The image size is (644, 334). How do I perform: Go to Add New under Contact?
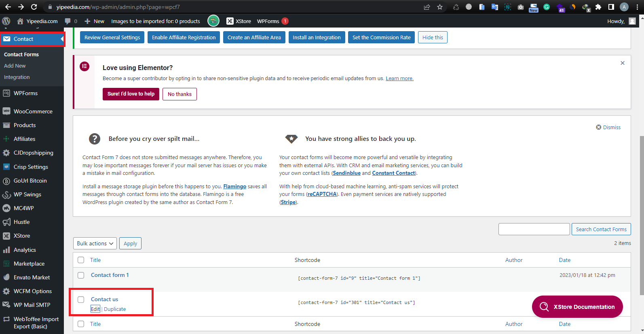click(x=15, y=66)
